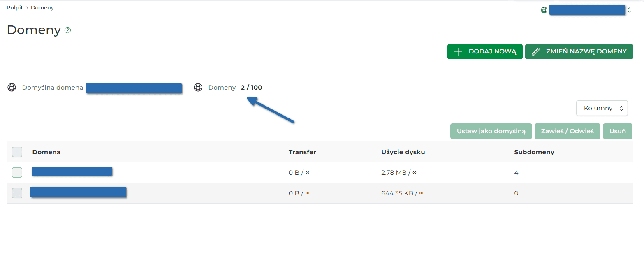Click the Zawieś / Odwieś button
Image resolution: width=644 pixels, height=271 pixels.
point(568,131)
